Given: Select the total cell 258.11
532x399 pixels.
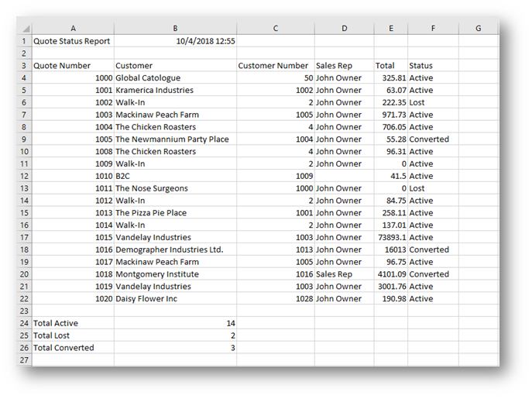Looking at the screenshot, I should tap(391, 212).
